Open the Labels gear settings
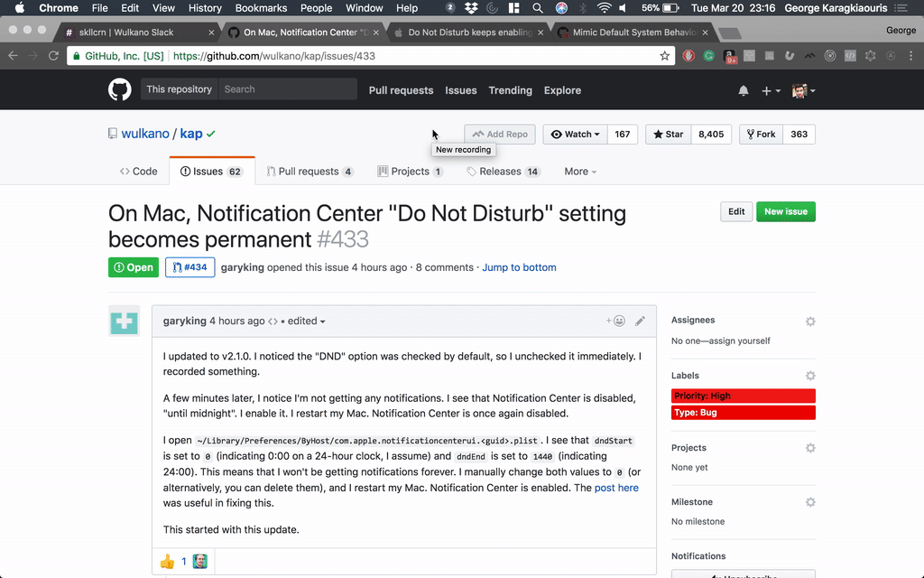Viewport: 924px width, 578px height. pos(810,376)
